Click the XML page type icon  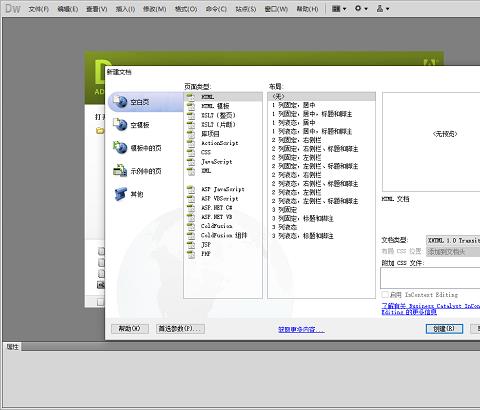tap(191, 171)
